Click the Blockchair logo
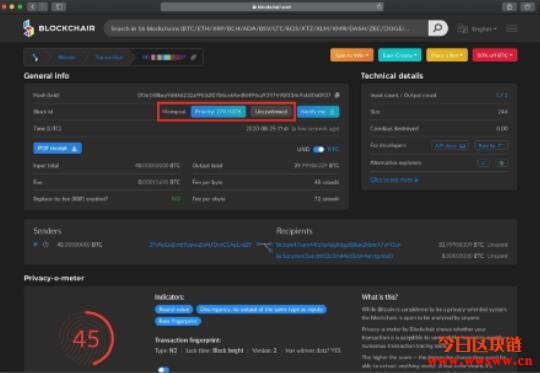 [59, 28]
